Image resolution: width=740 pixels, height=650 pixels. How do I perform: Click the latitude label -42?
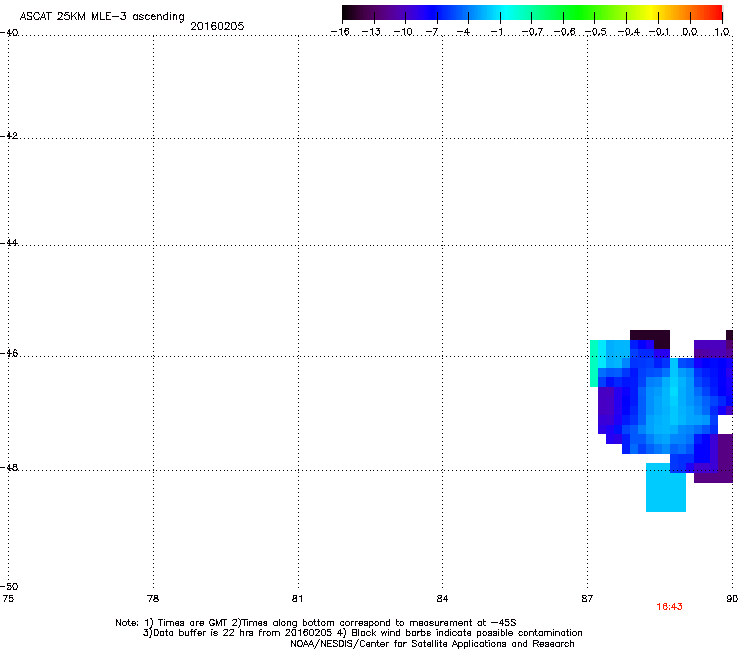pyautogui.click(x=9, y=135)
